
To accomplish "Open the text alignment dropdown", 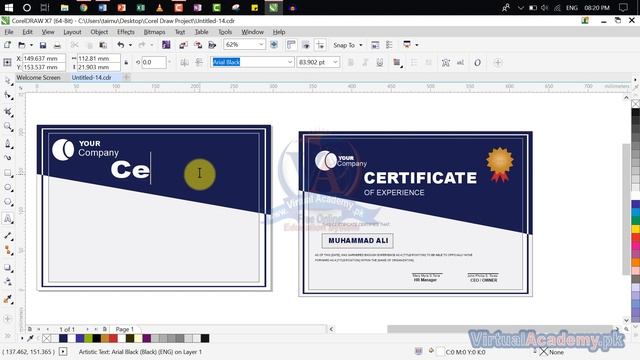I will 397,62.
